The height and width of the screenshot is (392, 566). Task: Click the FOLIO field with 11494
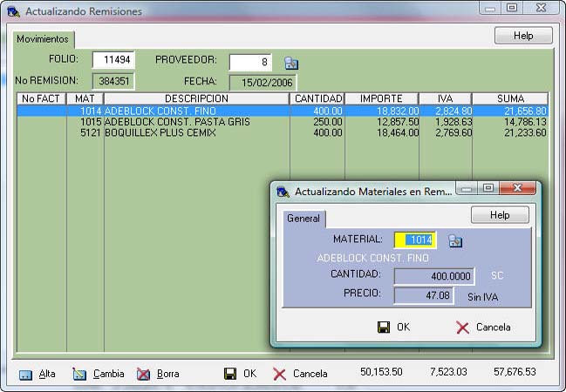[113, 59]
